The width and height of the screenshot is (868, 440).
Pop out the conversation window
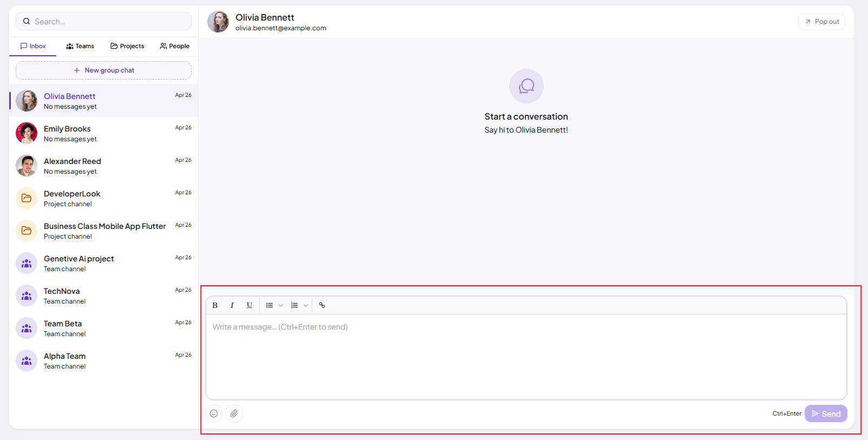[821, 22]
